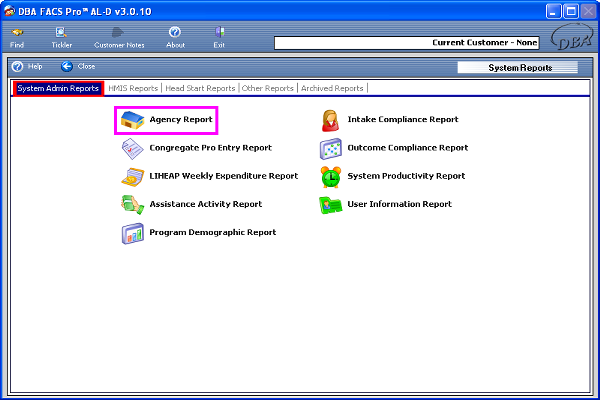Click the About toolbar button
The width and height of the screenshot is (600, 400).
pyautogui.click(x=175, y=38)
